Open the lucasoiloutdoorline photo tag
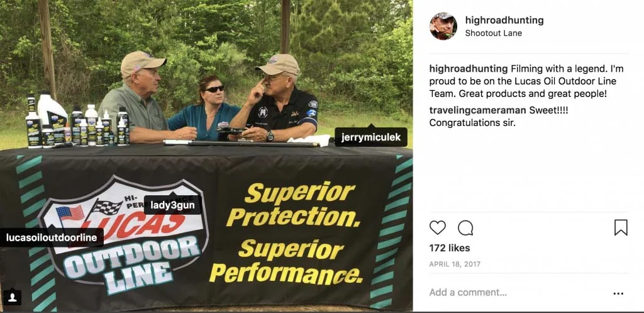The image size is (644, 313). pos(52,237)
